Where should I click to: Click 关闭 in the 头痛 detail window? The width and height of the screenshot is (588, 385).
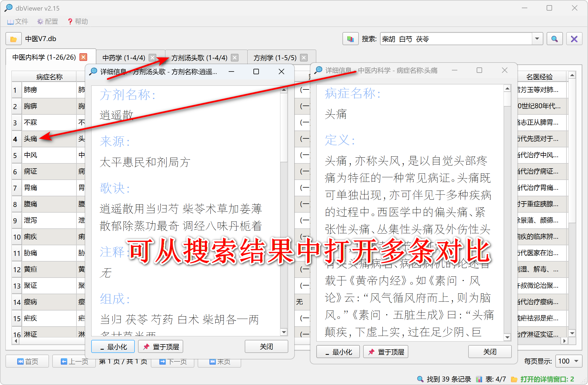point(490,352)
